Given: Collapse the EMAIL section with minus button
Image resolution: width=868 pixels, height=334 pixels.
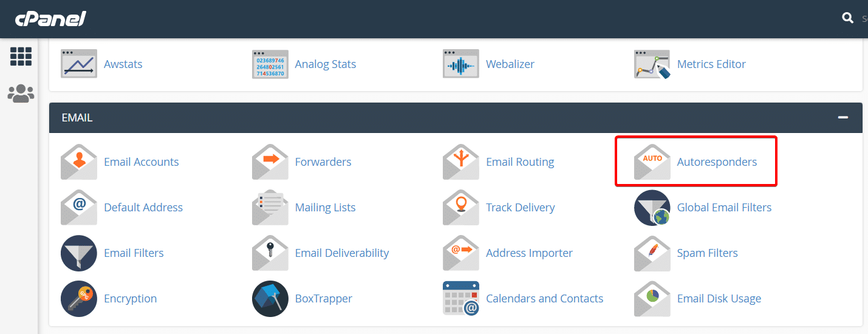Looking at the screenshot, I should (x=842, y=118).
